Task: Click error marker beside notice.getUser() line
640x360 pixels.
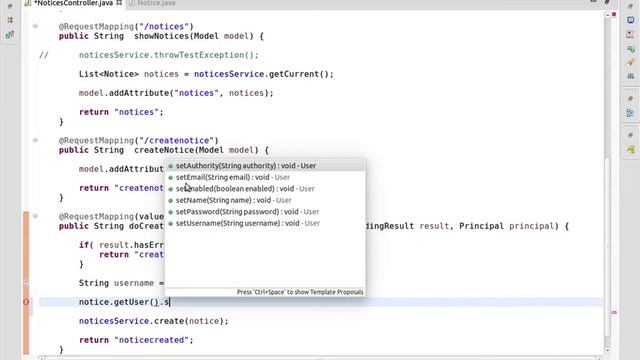Action: click(26, 302)
